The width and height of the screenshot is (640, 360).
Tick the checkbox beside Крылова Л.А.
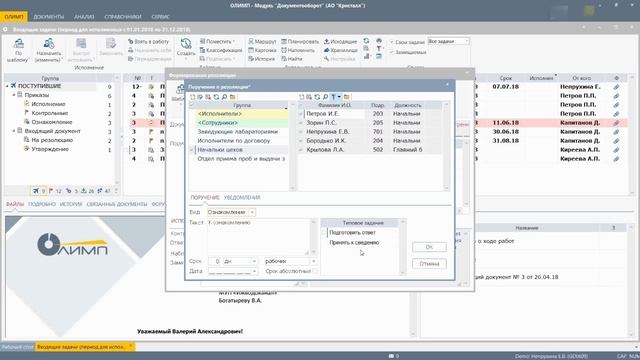pyautogui.click(x=301, y=149)
